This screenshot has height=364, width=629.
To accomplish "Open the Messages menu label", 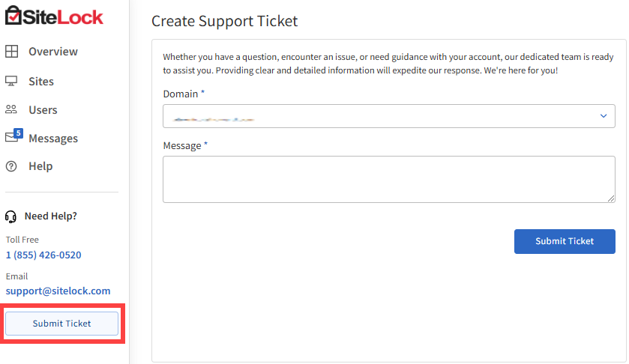I will [x=52, y=138].
